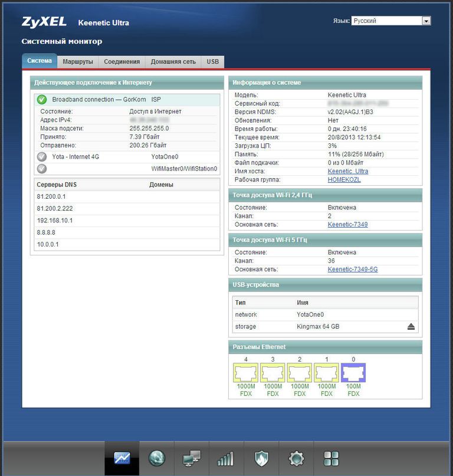The height and width of the screenshot is (476, 453).
Task: Open the Security shield icon
Action: coord(261,458)
